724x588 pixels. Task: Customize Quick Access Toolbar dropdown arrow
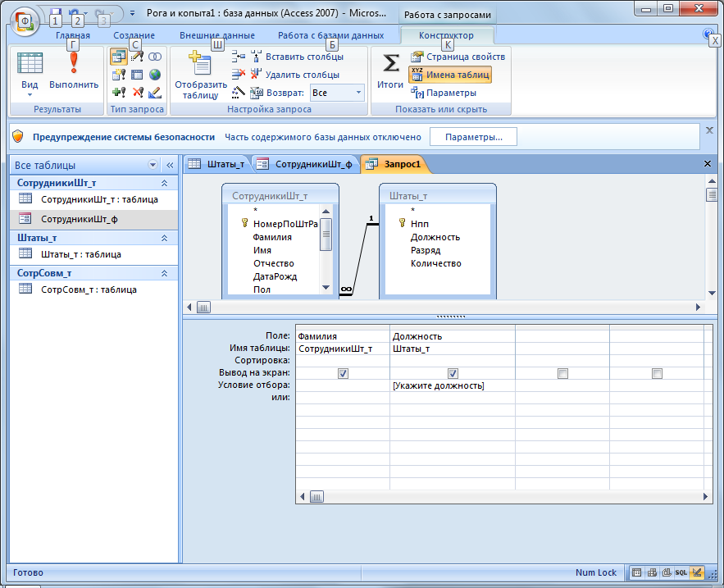[132, 13]
